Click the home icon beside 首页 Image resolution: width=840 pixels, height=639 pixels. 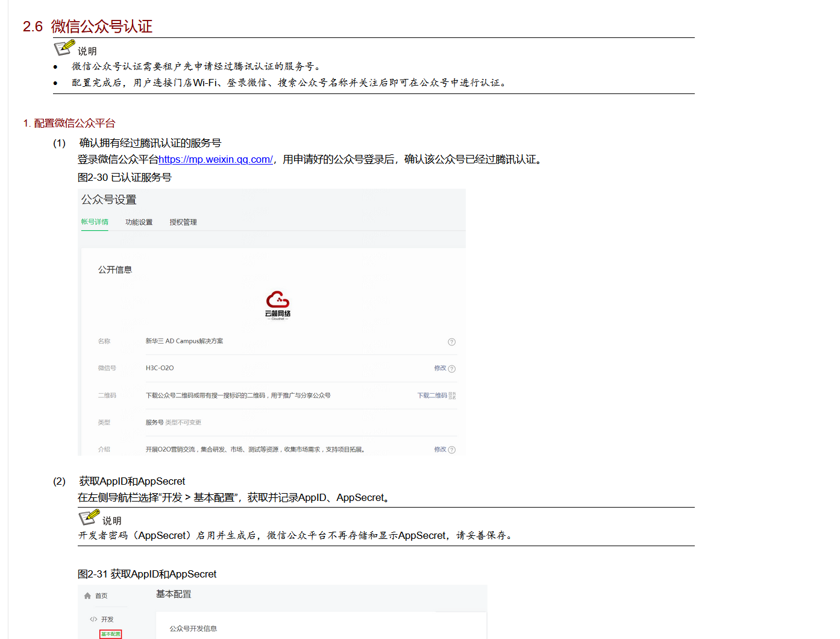[87, 596]
